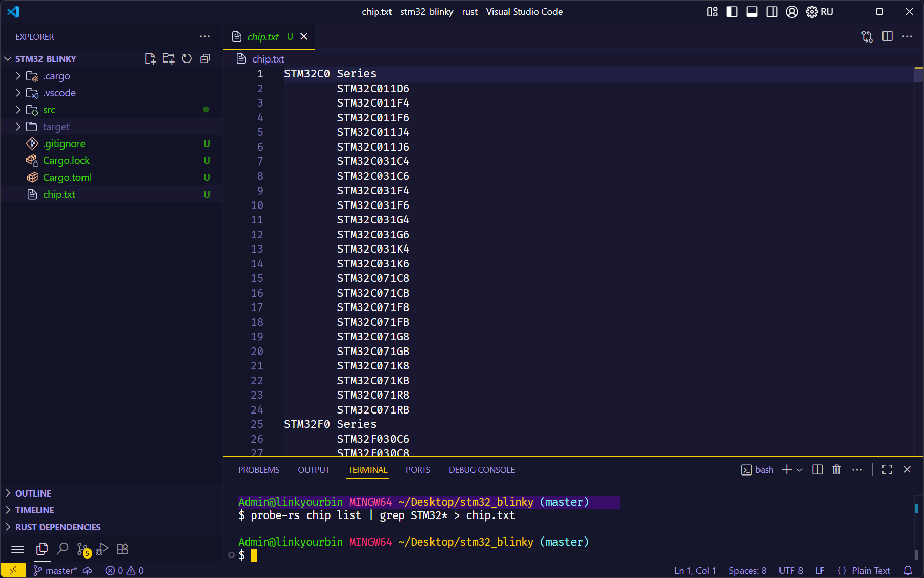Collapse all folders in Explorer

206,59
